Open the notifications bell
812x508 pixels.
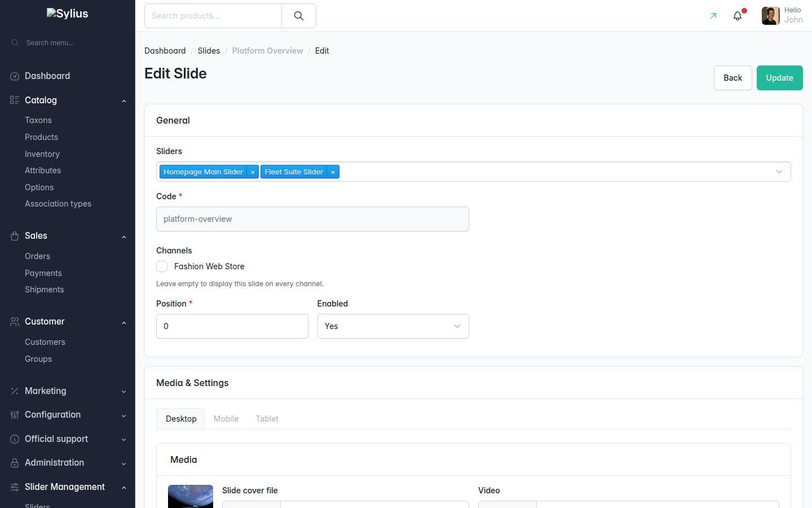pyautogui.click(x=738, y=16)
